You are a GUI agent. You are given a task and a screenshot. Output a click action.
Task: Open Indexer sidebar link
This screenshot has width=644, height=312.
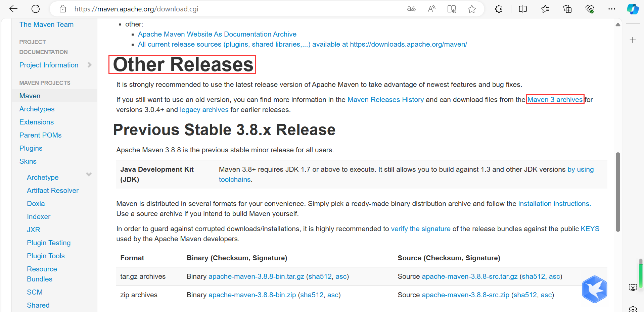tap(39, 217)
